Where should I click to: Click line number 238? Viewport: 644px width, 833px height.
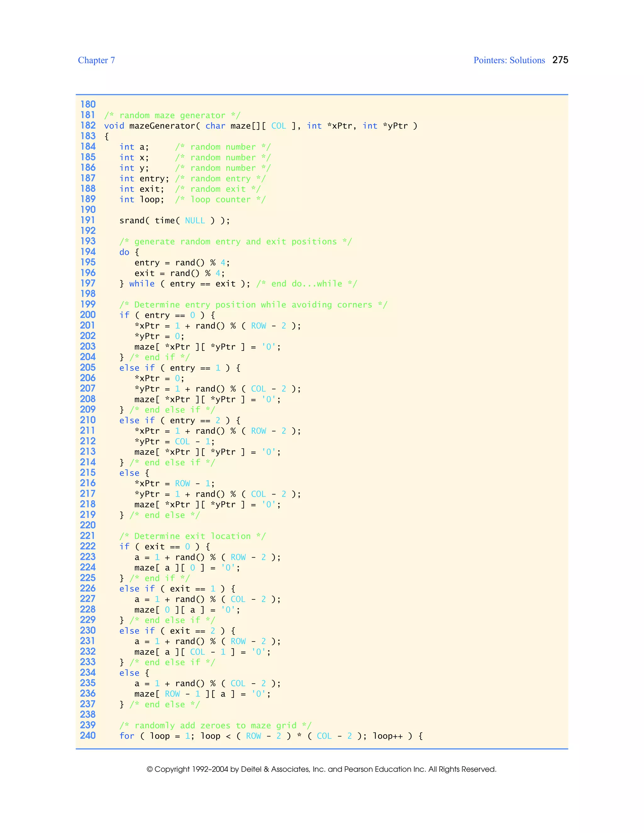coord(88,714)
